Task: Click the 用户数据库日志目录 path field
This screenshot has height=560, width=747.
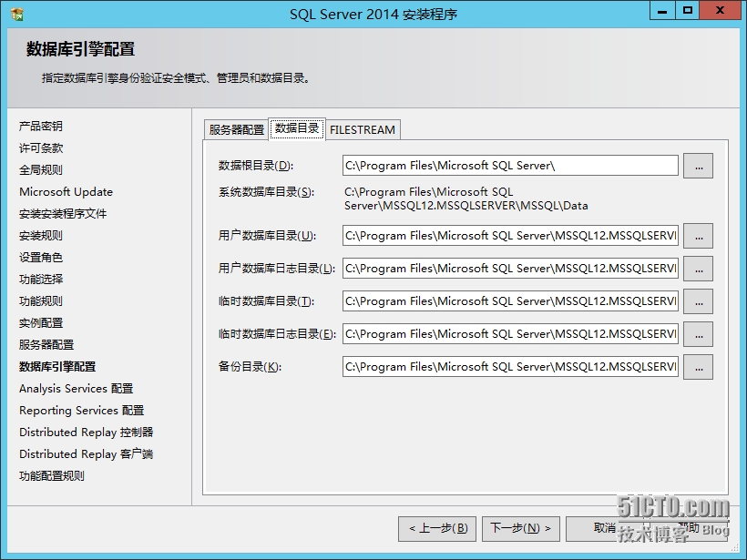Action: coord(510,269)
